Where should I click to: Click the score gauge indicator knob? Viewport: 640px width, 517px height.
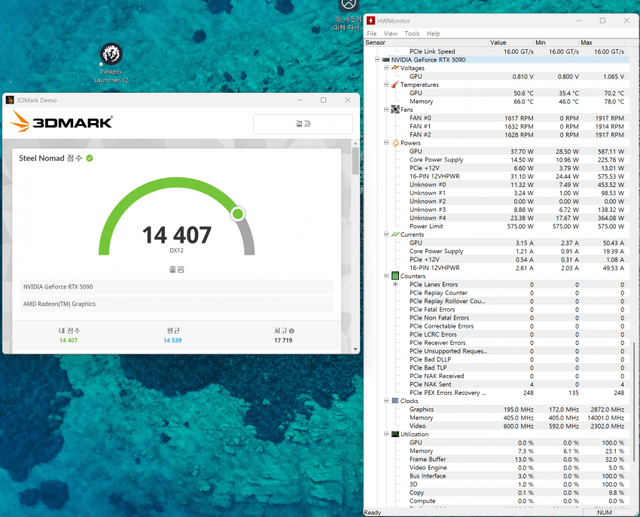(x=238, y=213)
